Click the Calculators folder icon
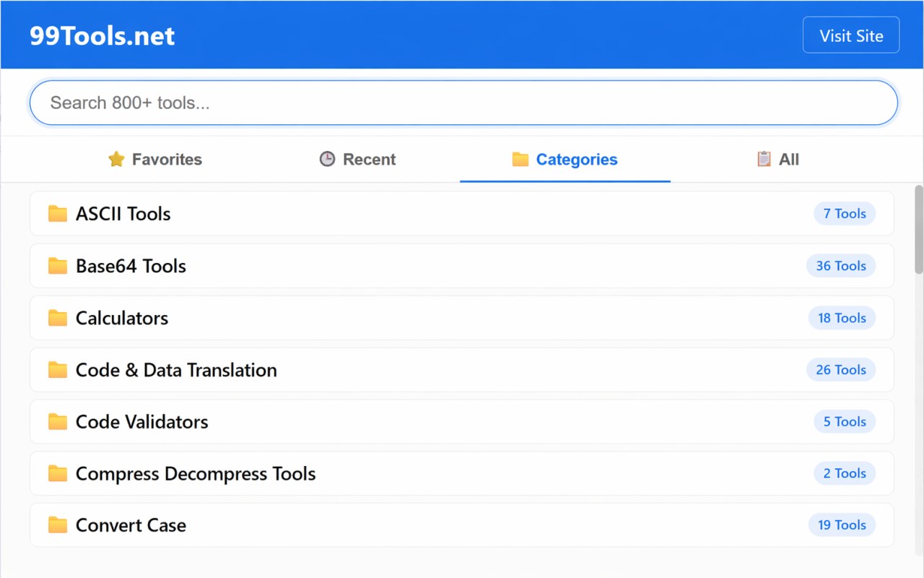This screenshot has width=924, height=578. coord(58,317)
